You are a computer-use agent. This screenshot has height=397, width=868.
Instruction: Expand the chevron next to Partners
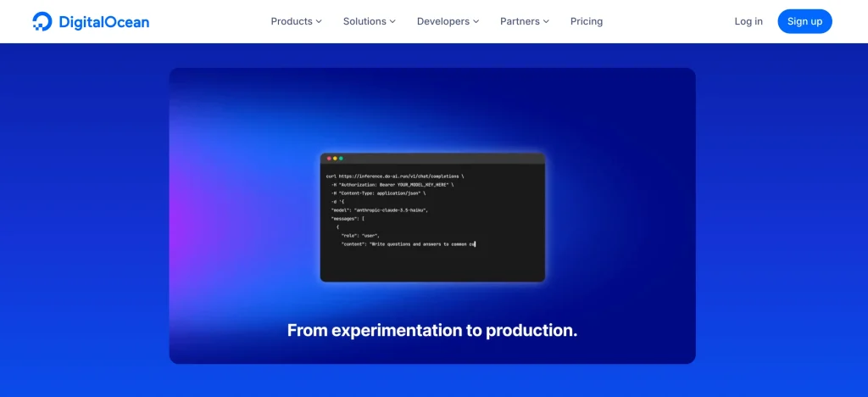pos(546,22)
